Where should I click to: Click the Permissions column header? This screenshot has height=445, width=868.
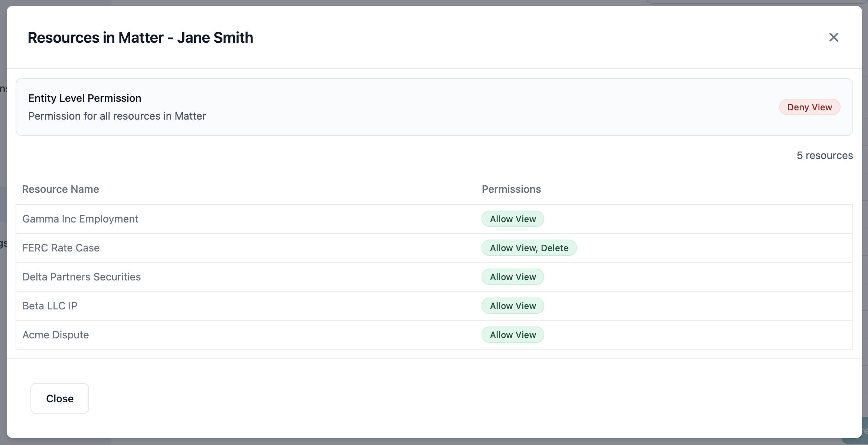(511, 189)
